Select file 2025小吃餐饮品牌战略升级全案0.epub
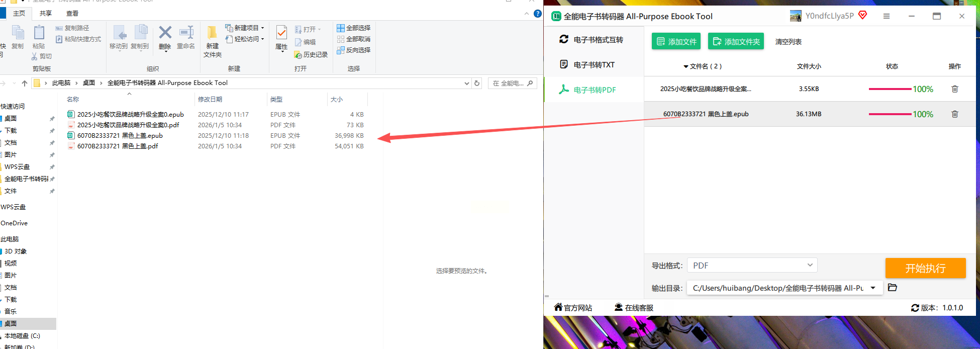Viewport: 980px width, 349px height. point(126,115)
